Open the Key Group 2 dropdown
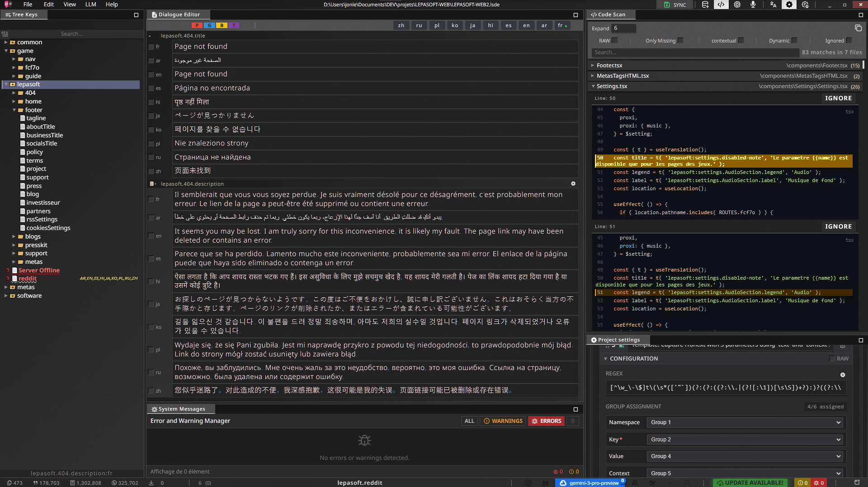 [745, 440]
